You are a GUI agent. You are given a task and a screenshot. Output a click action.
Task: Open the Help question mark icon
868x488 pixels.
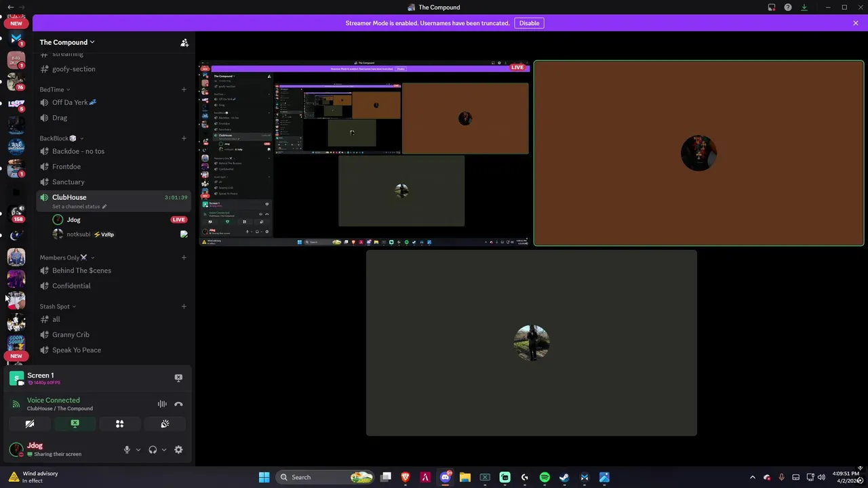coord(788,7)
